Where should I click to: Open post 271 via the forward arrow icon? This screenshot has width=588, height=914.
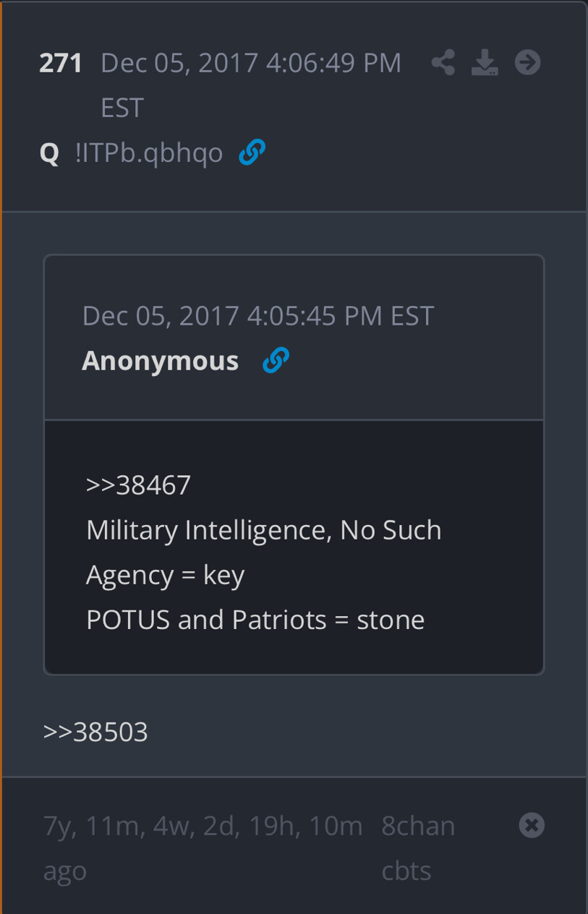(527, 63)
